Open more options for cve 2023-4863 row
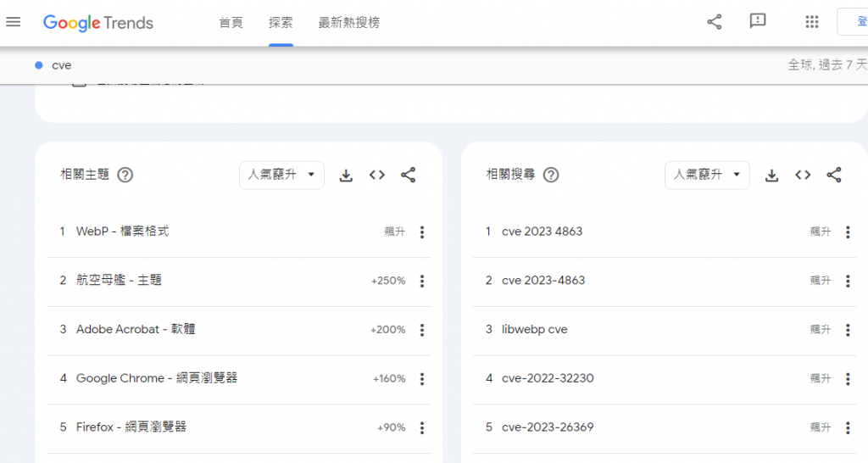The image size is (868, 463). pos(848,281)
